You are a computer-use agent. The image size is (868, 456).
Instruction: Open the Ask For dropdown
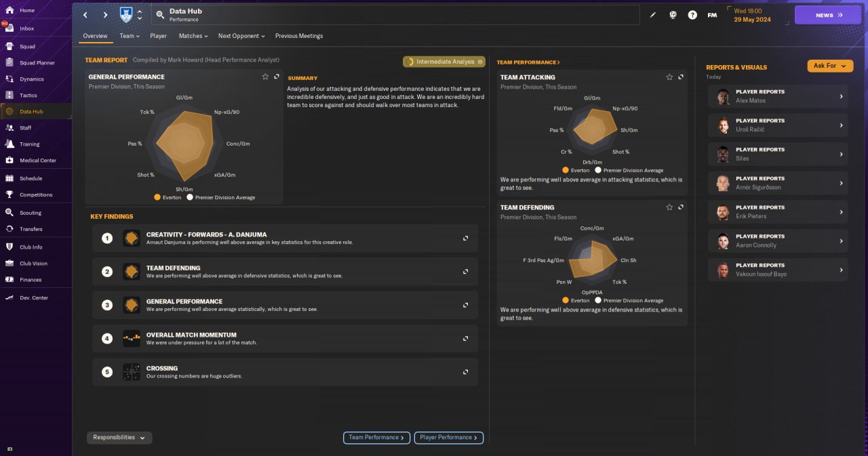click(x=830, y=66)
